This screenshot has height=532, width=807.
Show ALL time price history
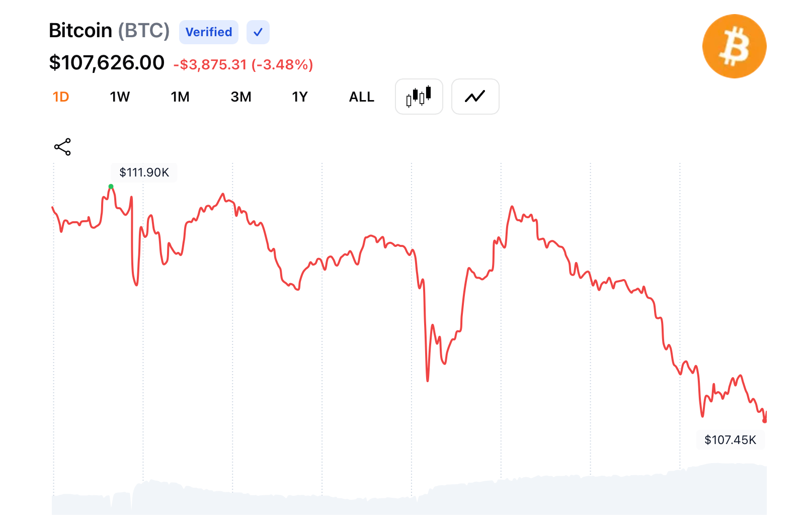(361, 97)
